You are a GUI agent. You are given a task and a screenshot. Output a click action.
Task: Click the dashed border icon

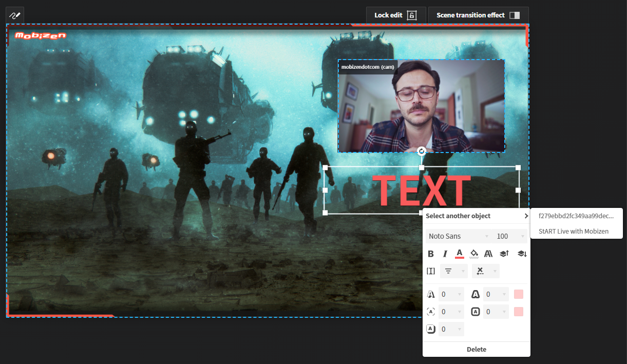(431, 312)
